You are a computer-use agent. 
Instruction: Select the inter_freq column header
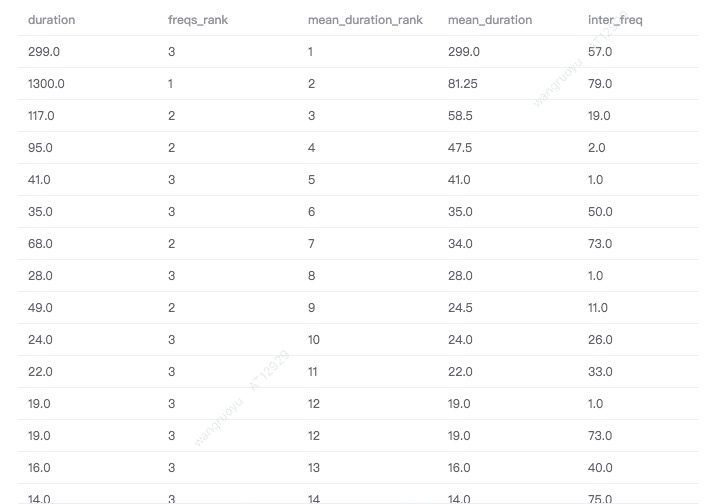tap(612, 20)
